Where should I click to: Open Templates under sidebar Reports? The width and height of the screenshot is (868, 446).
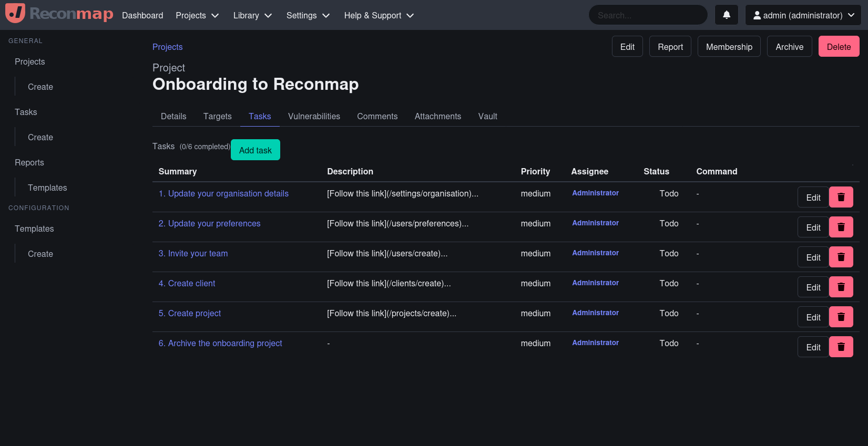pyautogui.click(x=47, y=188)
